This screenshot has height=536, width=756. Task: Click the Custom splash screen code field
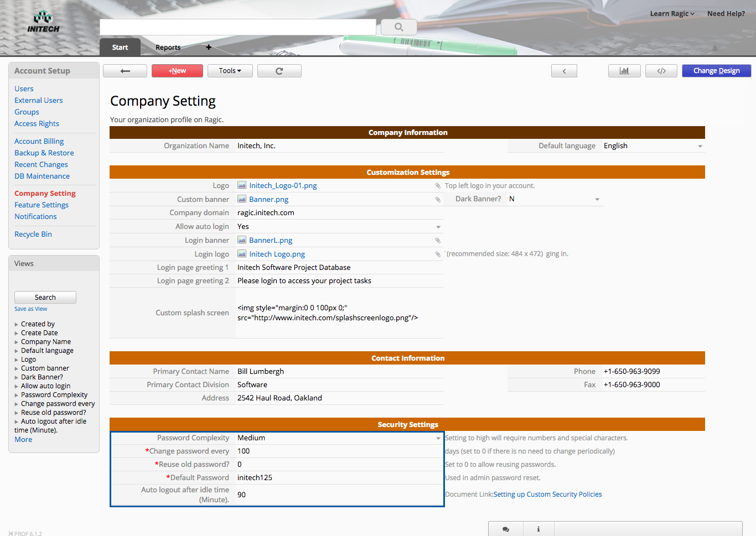click(x=339, y=313)
